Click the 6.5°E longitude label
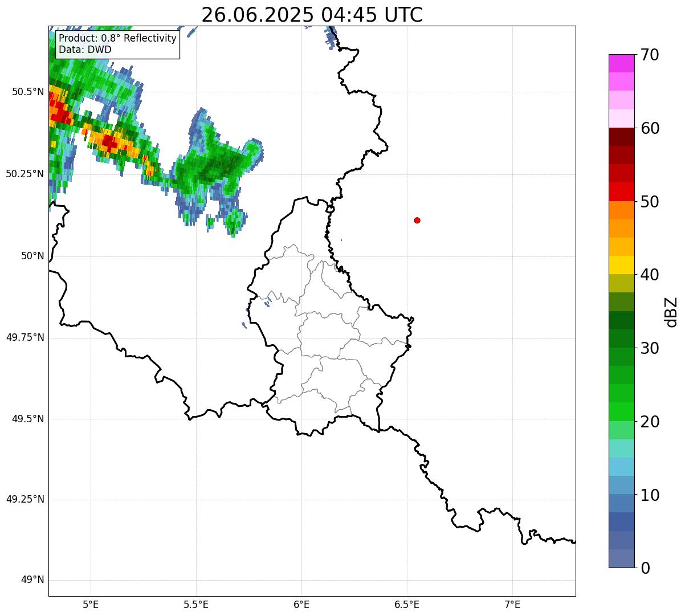 (407, 604)
